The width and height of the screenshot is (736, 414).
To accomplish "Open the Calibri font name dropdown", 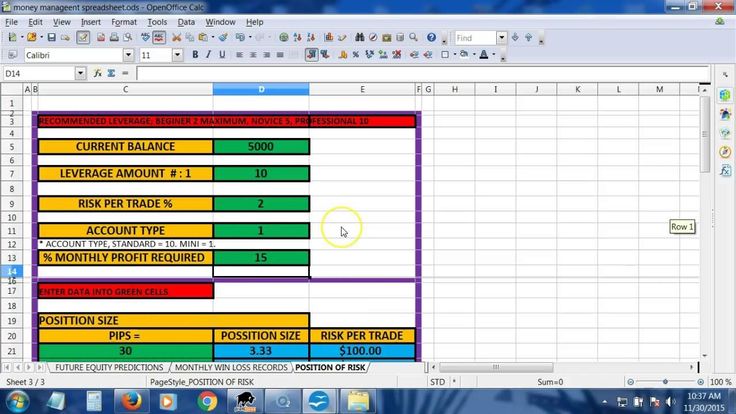I will [128, 55].
